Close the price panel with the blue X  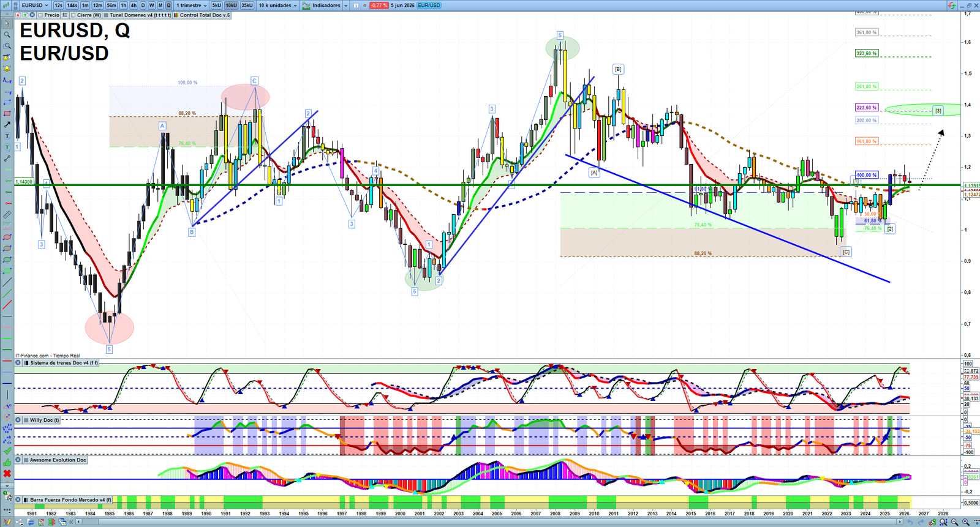[32, 15]
